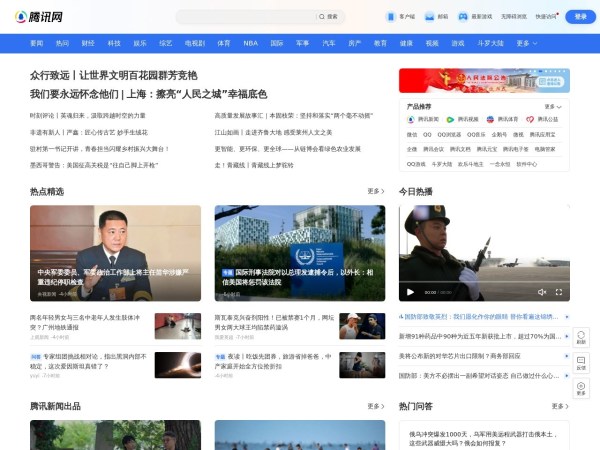This screenshot has width=600, height=450.
Task: Unmute the video via speaker icon
Action: pos(541,292)
